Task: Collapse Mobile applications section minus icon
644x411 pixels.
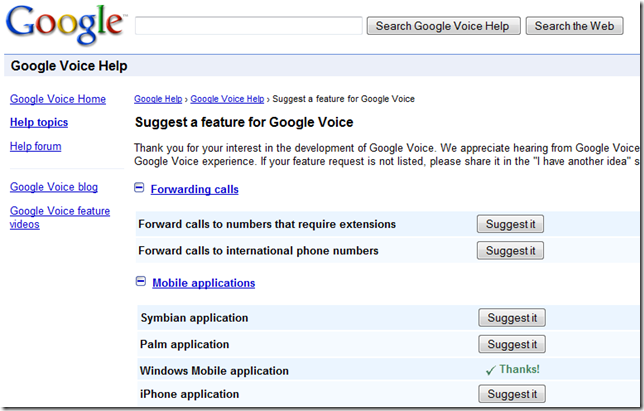Action: coord(140,281)
